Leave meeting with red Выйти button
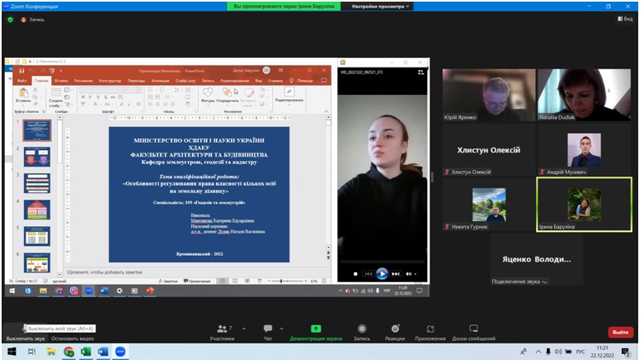The height and width of the screenshot is (364, 644). [621, 332]
